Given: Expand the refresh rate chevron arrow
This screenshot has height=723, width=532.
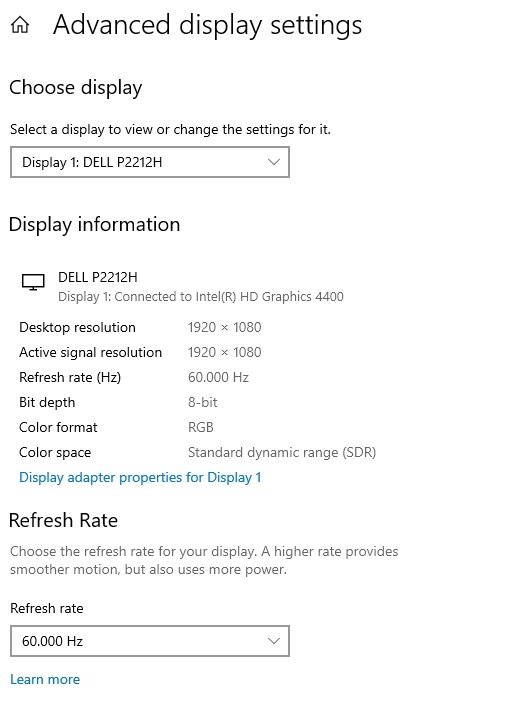Looking at the screenshot, I should [274, 641].
